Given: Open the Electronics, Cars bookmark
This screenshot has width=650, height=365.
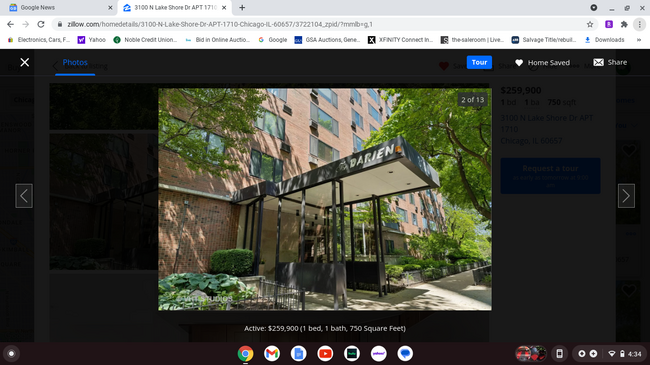Looking at the screenshot, I should coord(39,40).
